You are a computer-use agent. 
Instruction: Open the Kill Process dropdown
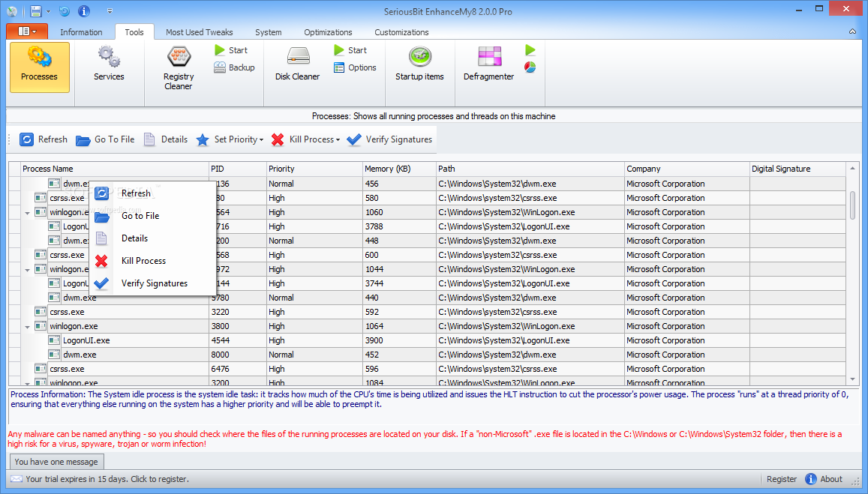tap(305, 139)
